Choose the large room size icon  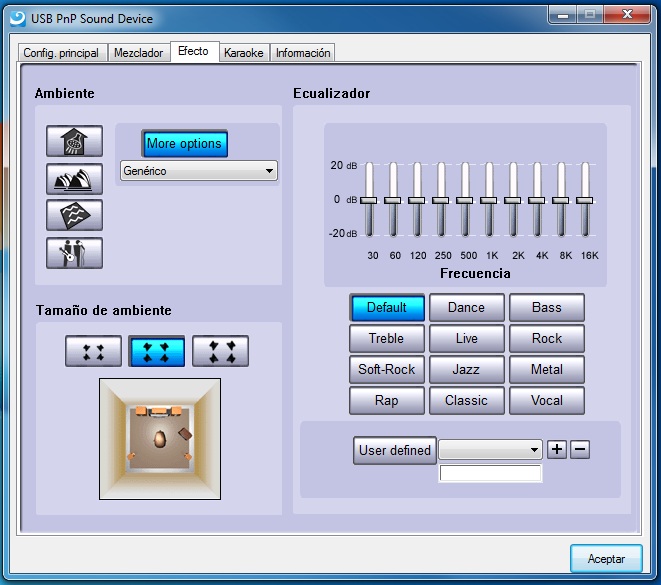coord(220,351)
